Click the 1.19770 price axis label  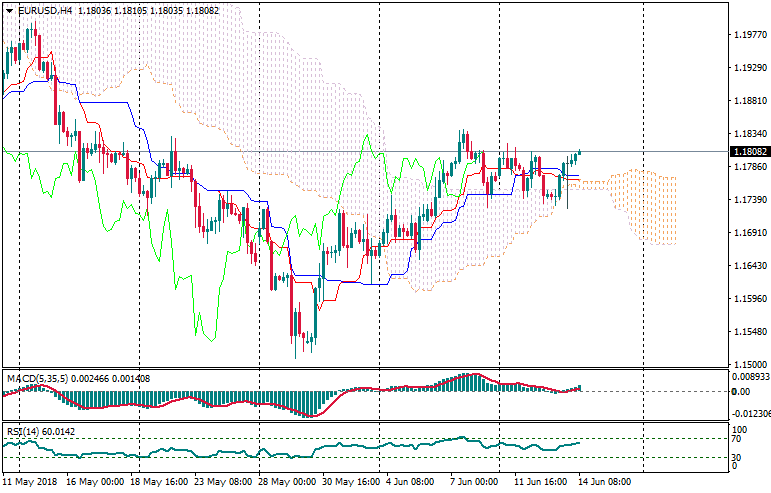(x=749, y=35)
